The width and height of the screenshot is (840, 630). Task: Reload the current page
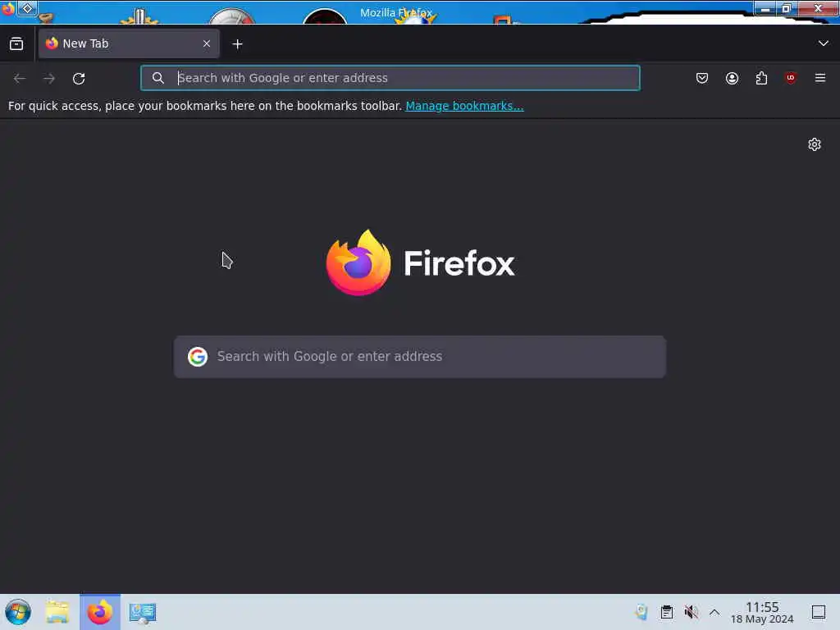pyautogui.click(x=79, y=78)
